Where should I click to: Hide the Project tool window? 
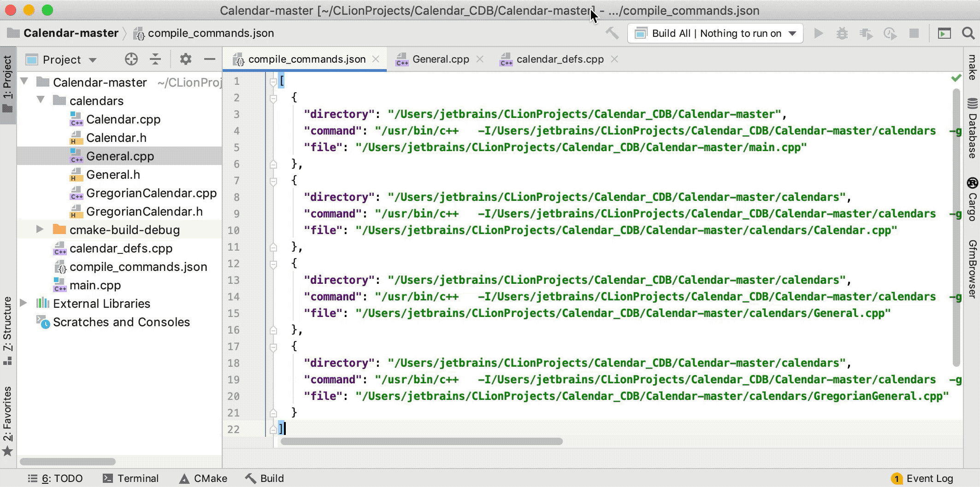click(x=210, y=59)
